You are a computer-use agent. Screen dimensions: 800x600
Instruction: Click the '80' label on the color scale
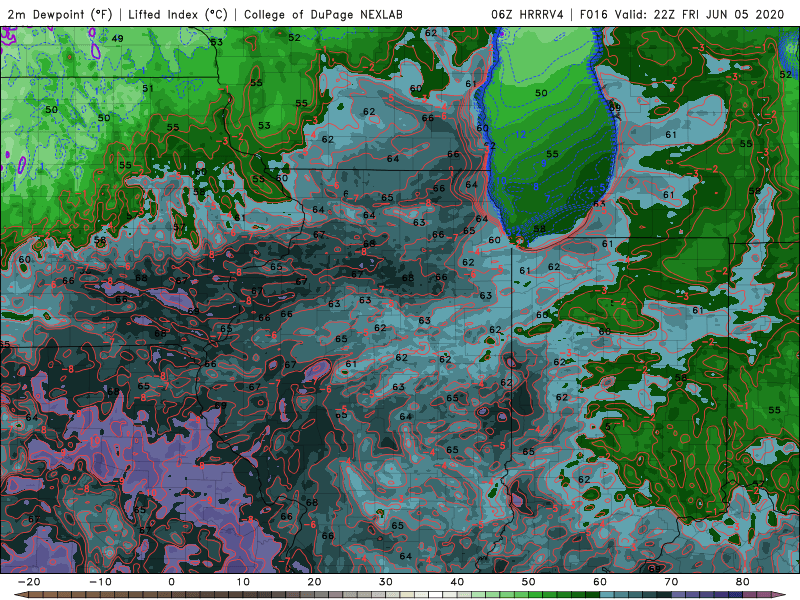click(x=743, y=582)
